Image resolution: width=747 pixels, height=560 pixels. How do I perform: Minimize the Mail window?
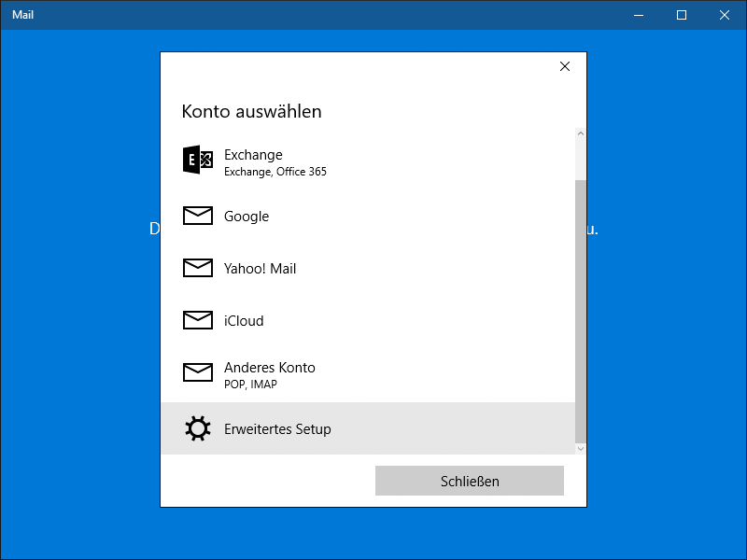(639, 15)
